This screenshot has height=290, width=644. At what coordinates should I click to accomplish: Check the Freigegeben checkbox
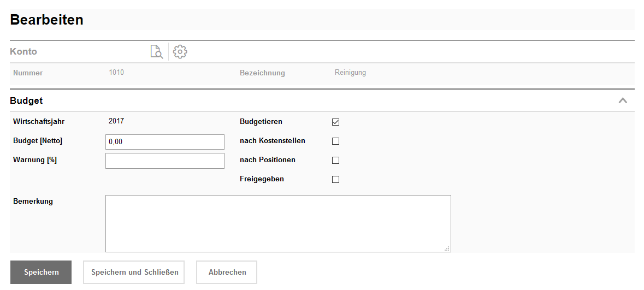coord(335,179)
